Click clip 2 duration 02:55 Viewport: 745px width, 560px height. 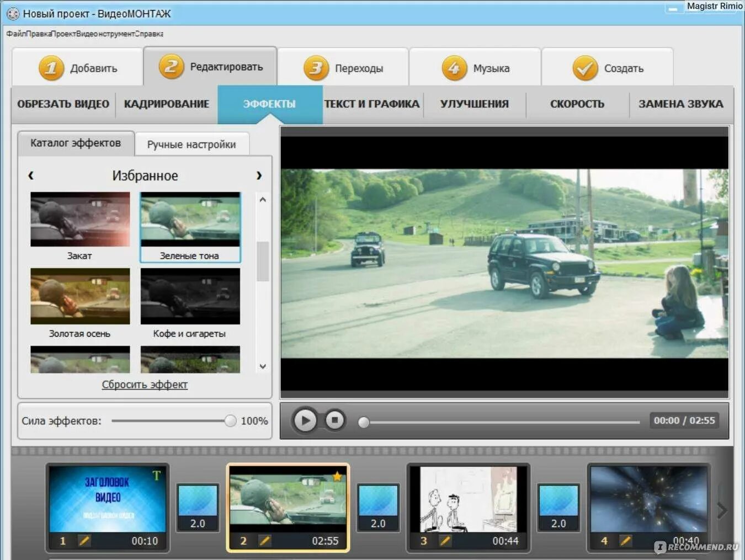point(325,541)
